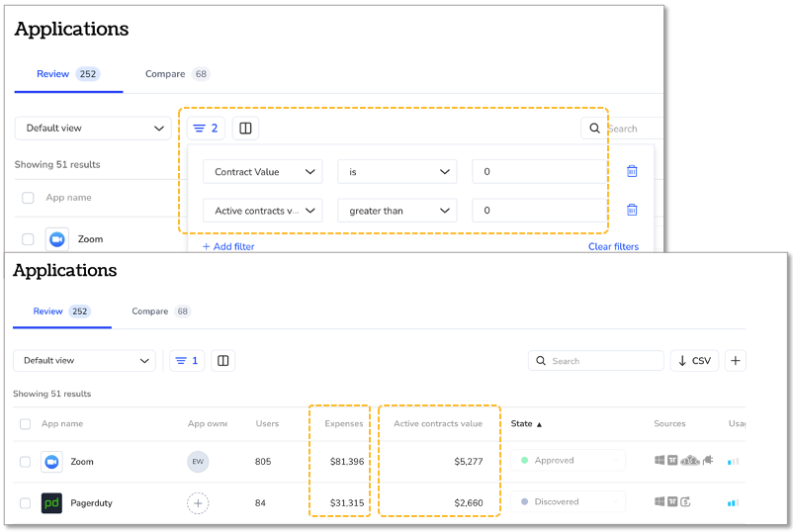The height and width of the screenshot is (532, 793).
Task: Switch to Compare tab in bottom window
Action: 161,311
